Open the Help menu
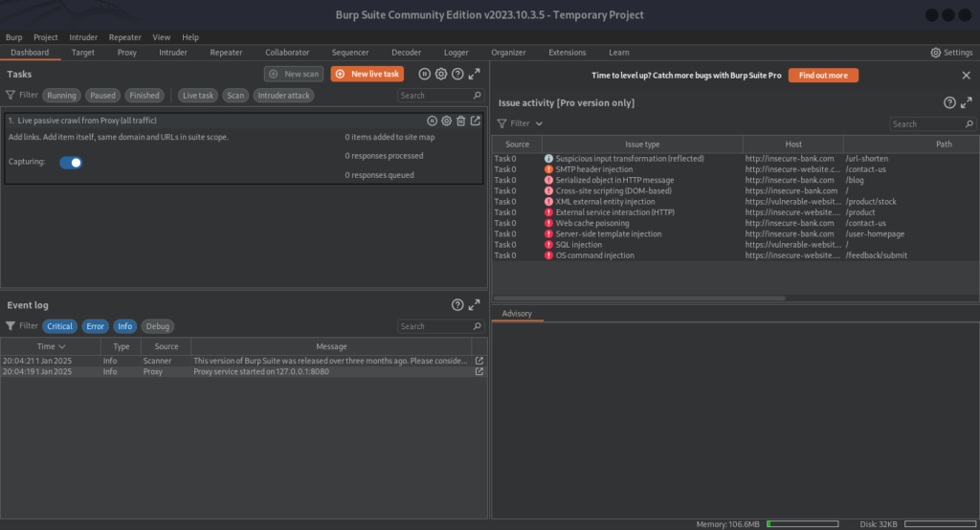Screen dimensions: 980x530 (190, 37)
